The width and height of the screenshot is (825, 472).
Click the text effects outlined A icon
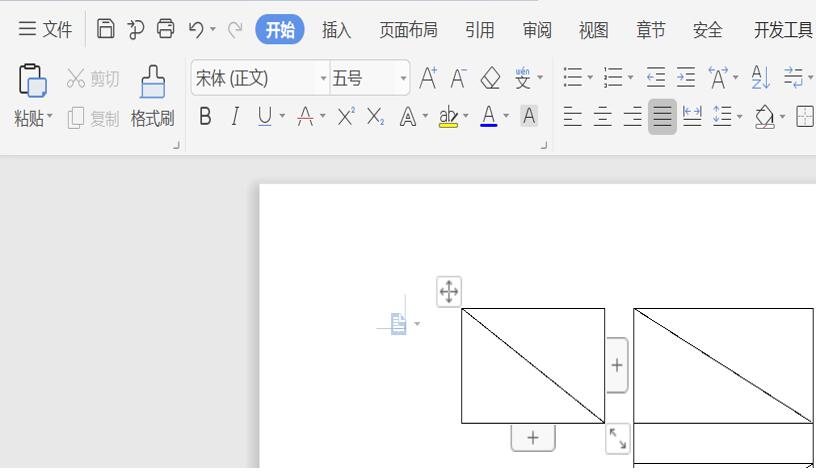click(408, 116)
